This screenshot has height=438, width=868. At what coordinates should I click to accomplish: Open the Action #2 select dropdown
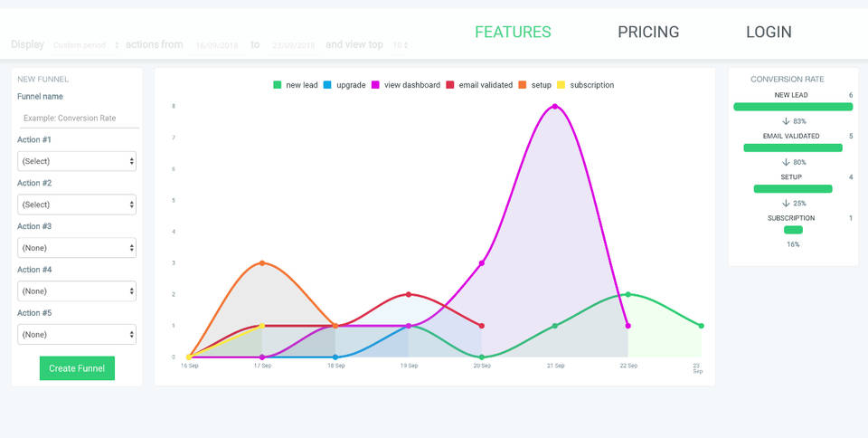point(77,205)
